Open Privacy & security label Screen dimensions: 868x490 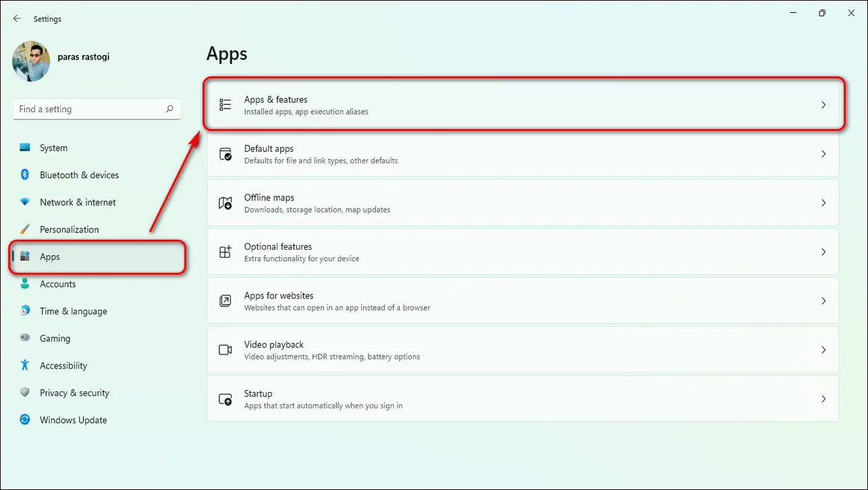[74, 393]
